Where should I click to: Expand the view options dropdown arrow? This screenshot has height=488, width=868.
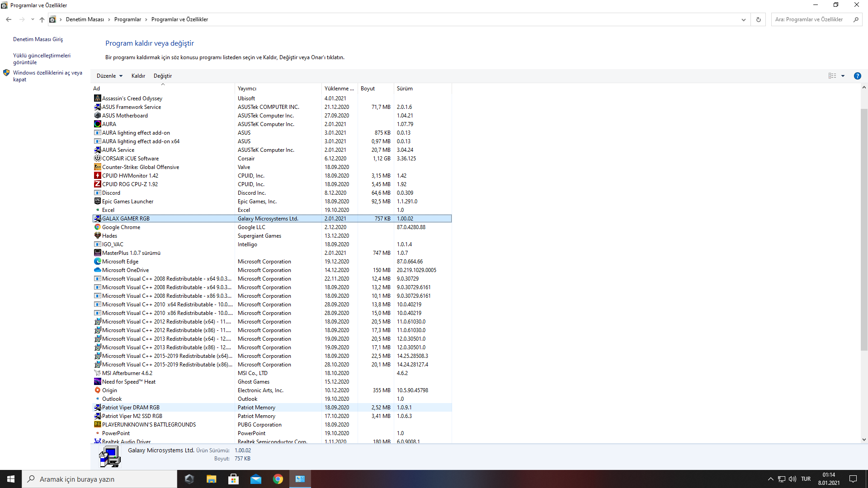[843, 76]
